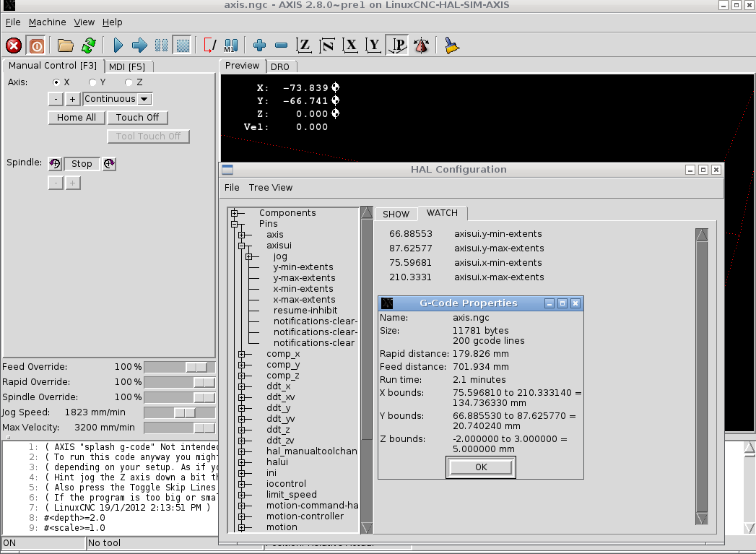This screenshot has width=756, height=554.
Task: Start spindle counterclockwise
Action: coord(55,164)
